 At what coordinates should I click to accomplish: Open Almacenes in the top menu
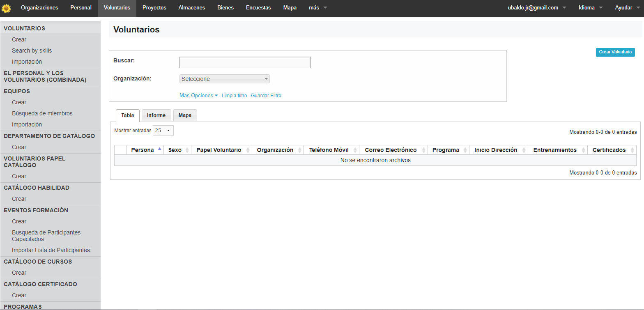click(x=192, y=8)
